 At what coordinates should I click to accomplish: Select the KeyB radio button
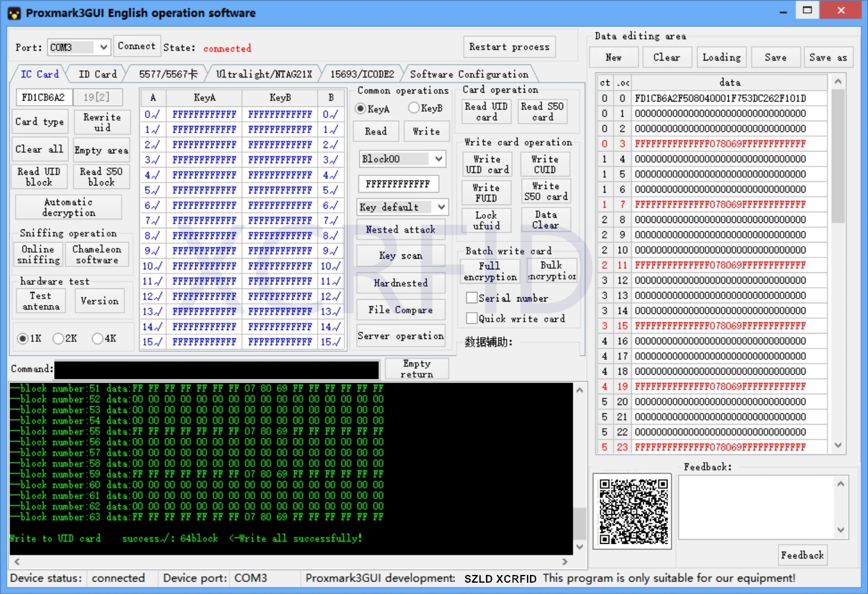[414, 108]
